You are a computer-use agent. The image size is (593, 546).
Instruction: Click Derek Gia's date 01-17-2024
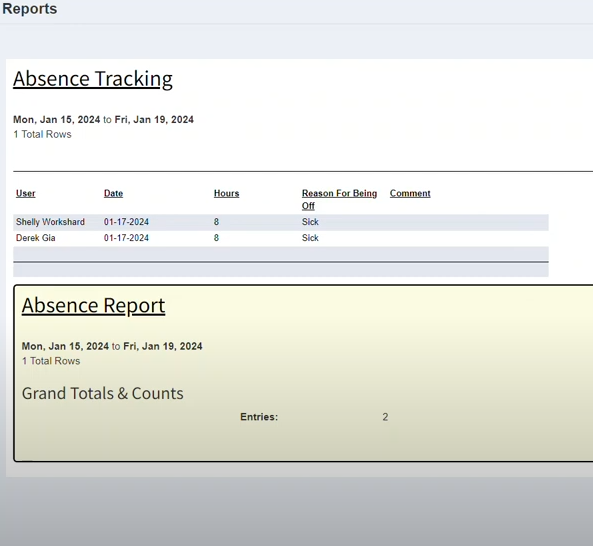point(126,238)
